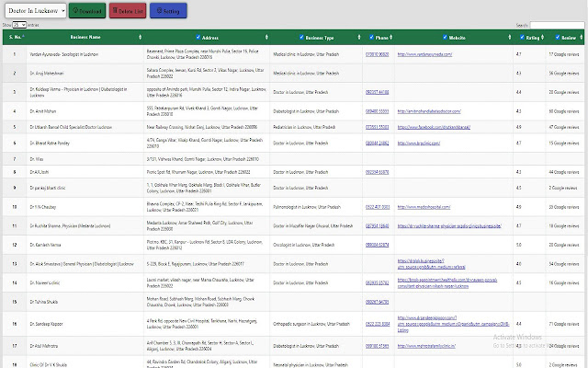Click the 71 Google reviews cell
This screenshot has height=368, width=588.
[x=565, y=324]
